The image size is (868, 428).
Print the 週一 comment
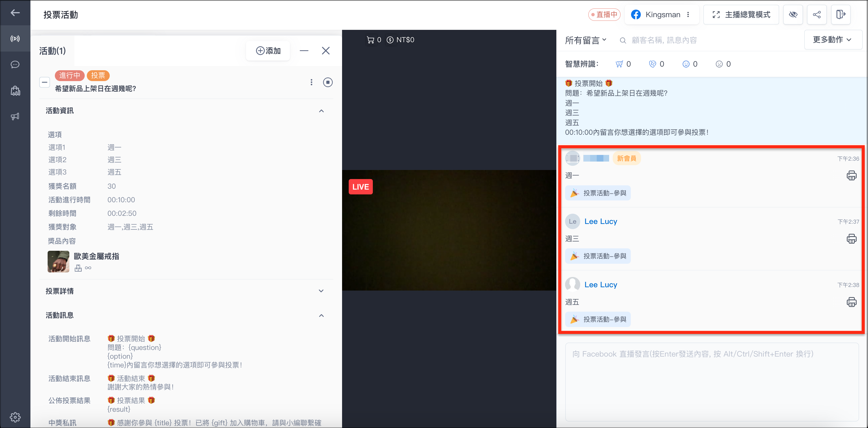(851, 176)
